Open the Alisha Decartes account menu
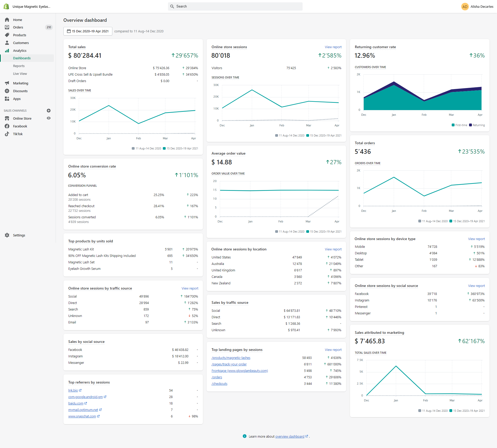 point(477,6)
